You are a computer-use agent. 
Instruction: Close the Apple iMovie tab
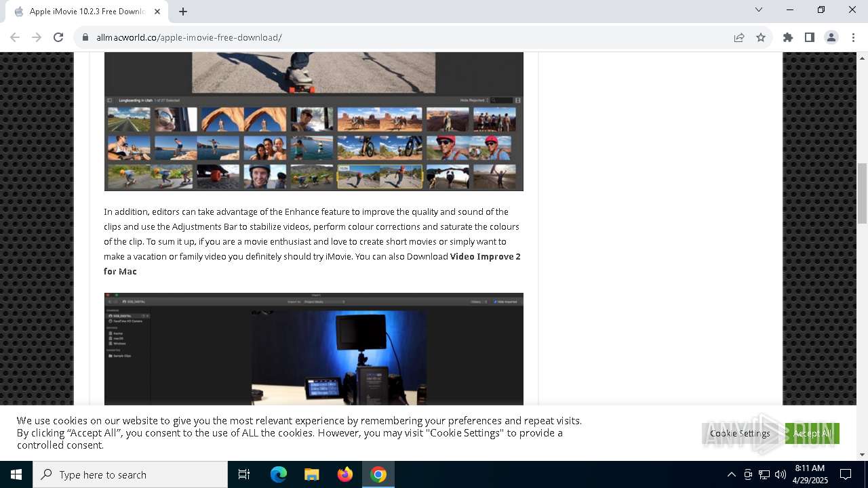click(157, 12)
